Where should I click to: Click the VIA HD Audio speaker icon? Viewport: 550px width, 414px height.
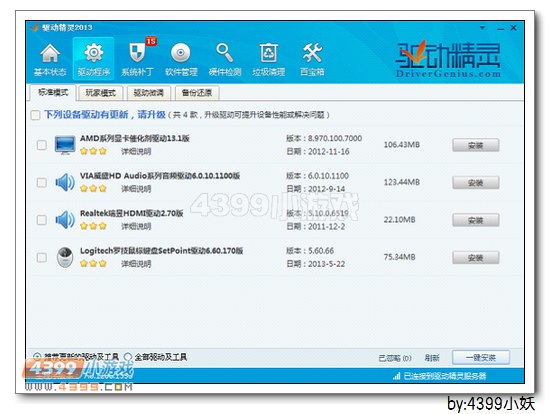[65, 182]
